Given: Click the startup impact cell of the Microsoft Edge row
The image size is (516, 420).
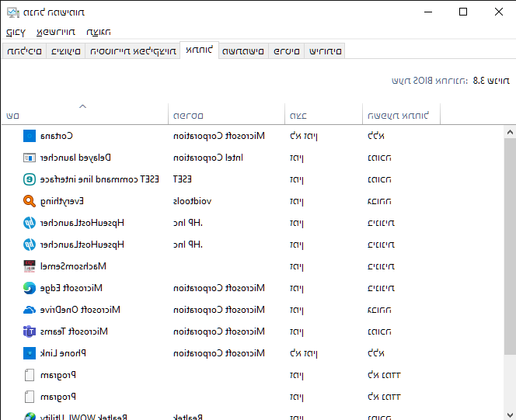Looking at the screenshot, I should 381,288.
